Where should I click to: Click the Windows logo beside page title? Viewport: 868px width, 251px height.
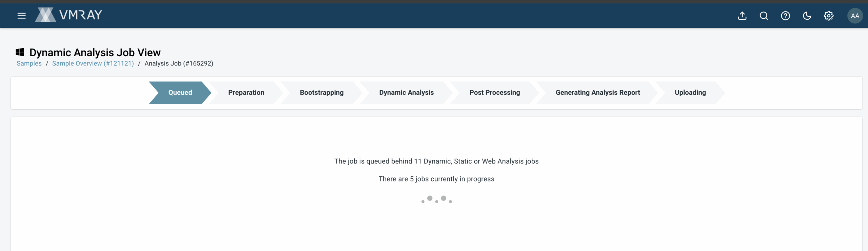(20, 52)
